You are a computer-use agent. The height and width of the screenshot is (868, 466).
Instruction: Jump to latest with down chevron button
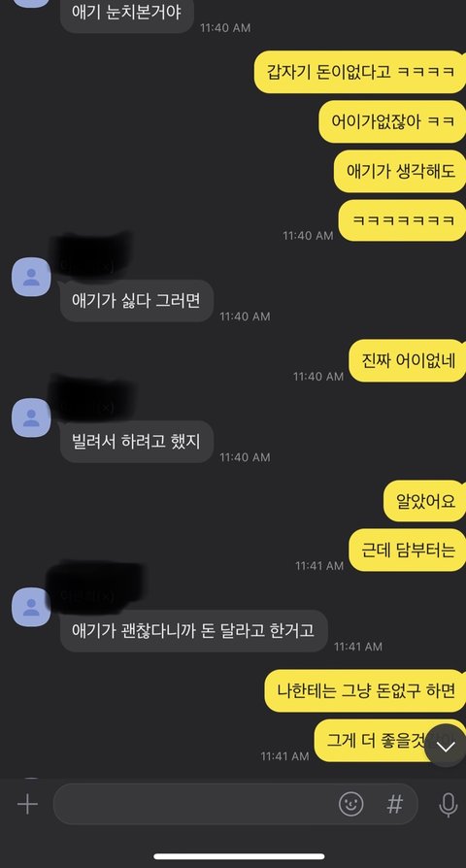[446, 746]
